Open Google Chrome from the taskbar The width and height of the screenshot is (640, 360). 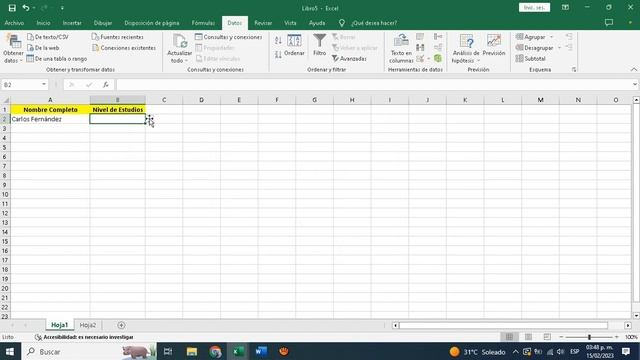coord(215,351)
